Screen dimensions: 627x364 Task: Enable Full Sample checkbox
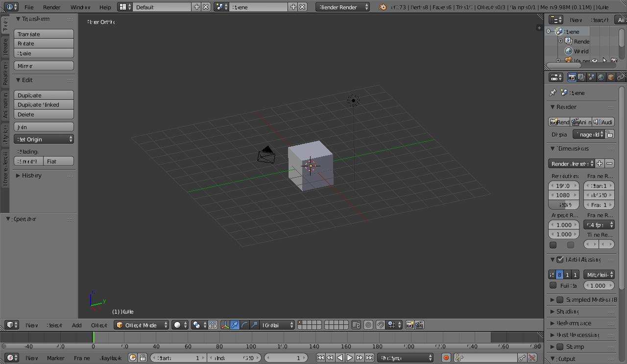pyautogui.click(x=553, y=285)
